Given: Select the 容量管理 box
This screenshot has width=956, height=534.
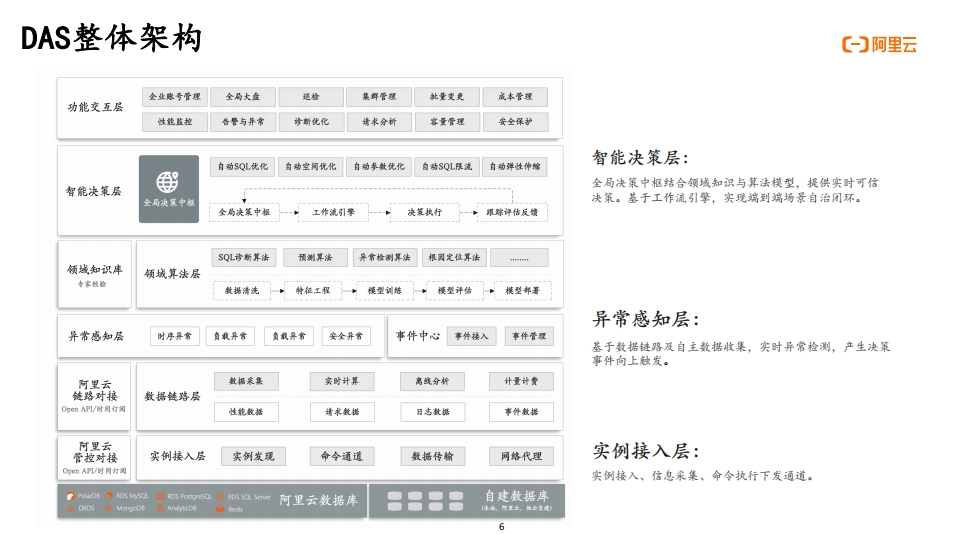Looking at the screenshot, I should tap(447, 122).
